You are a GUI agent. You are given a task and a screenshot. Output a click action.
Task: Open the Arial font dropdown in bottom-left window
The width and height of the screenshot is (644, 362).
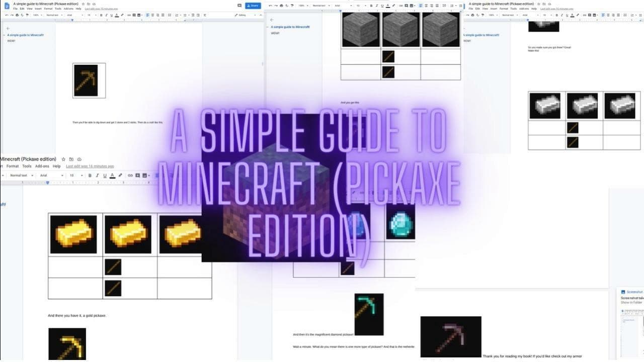pyautogui.click(x=52, y=175)
